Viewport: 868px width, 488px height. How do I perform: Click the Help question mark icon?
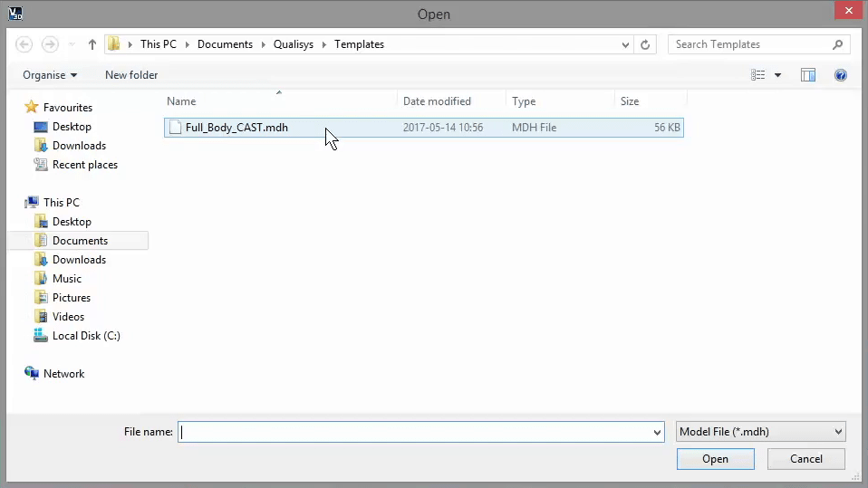pos(840,75)
